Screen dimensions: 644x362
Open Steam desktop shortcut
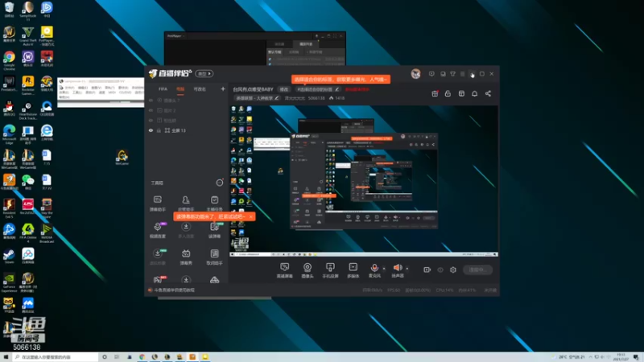(9, 256)
